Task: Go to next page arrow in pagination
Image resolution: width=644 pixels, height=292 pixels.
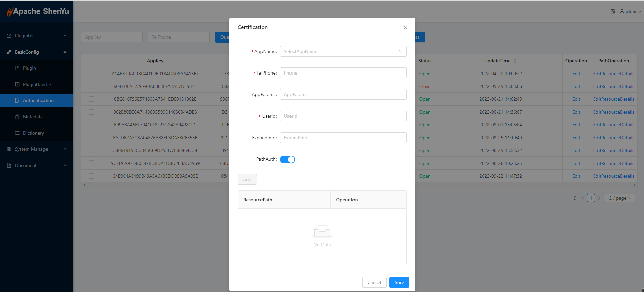Action: pos(599,198)
